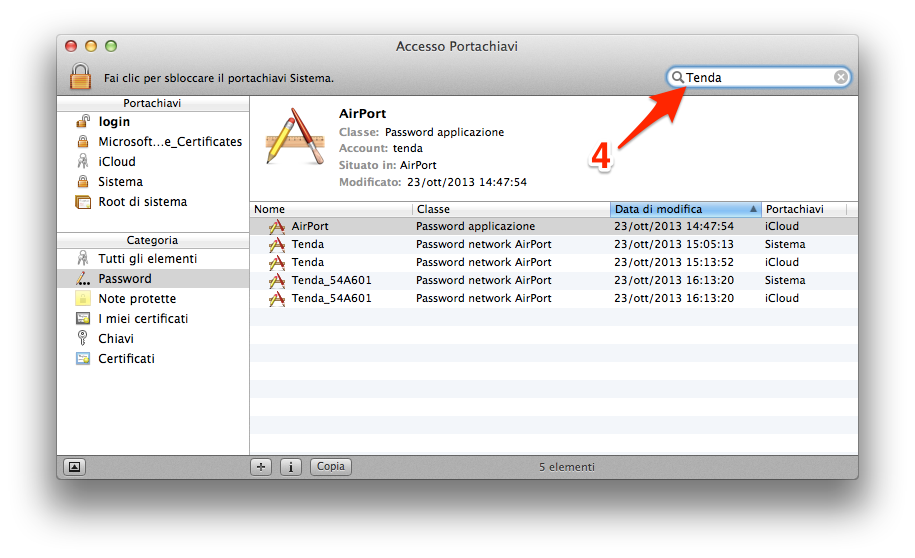
Task: Click the large AirPort item icon in detail pane
Action: point(294,135)
